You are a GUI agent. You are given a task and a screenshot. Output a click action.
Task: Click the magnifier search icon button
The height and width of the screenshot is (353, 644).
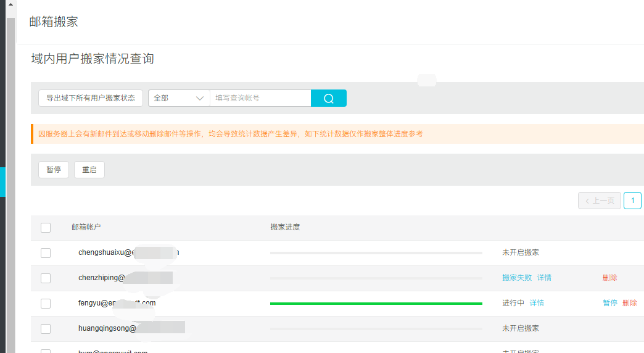tap(328, 98)
